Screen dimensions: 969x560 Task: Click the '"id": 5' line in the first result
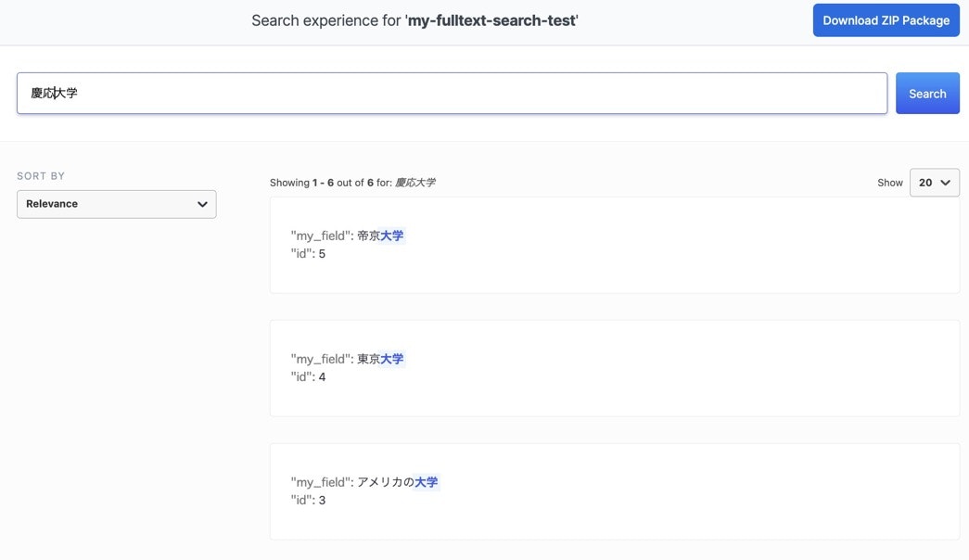308,254
